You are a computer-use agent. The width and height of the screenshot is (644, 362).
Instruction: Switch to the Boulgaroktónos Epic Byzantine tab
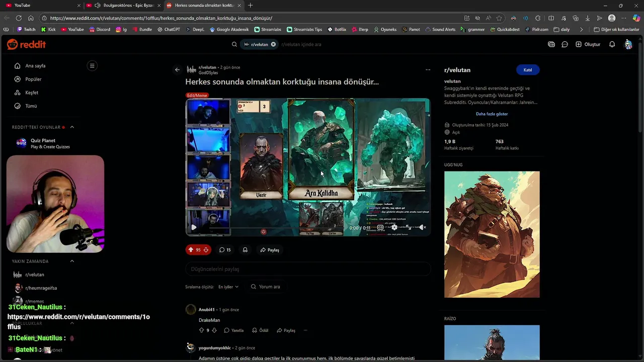[x=123, y=5]
